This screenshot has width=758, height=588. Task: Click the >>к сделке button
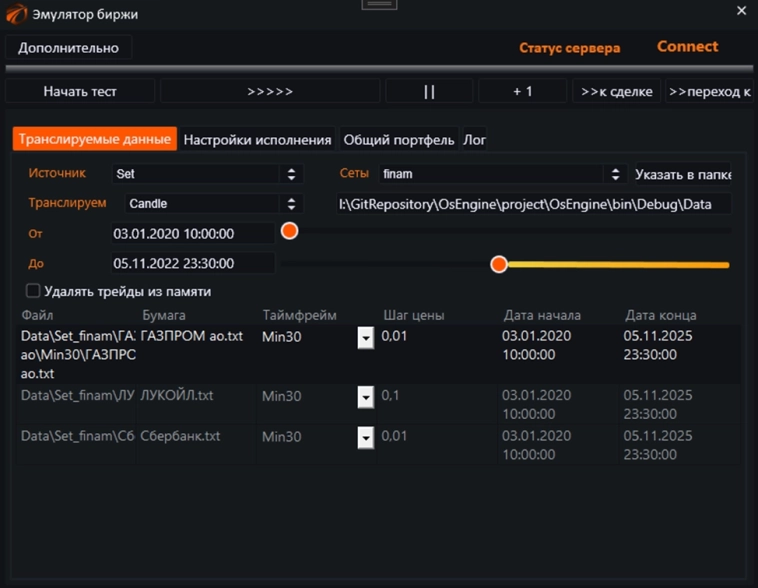(x=617, y=91)
